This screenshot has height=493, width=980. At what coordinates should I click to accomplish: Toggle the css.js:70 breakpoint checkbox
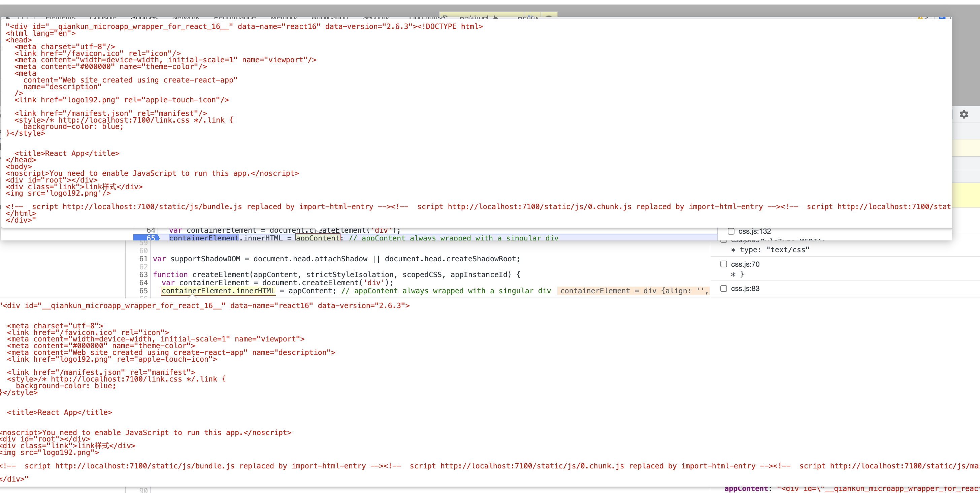pyautogui.click(x=724, y=264)
